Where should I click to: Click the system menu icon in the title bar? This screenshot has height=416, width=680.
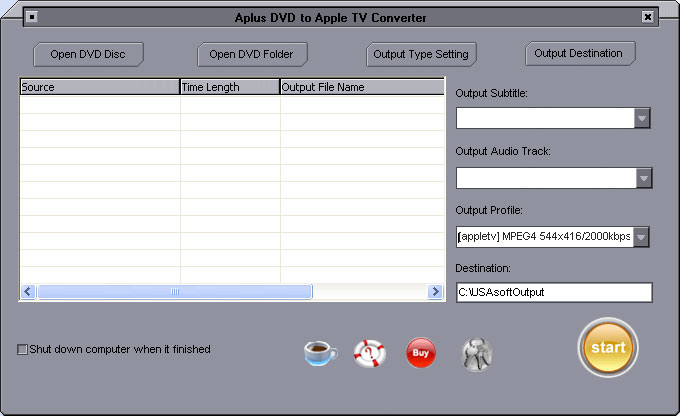click(x=32, y=17)
